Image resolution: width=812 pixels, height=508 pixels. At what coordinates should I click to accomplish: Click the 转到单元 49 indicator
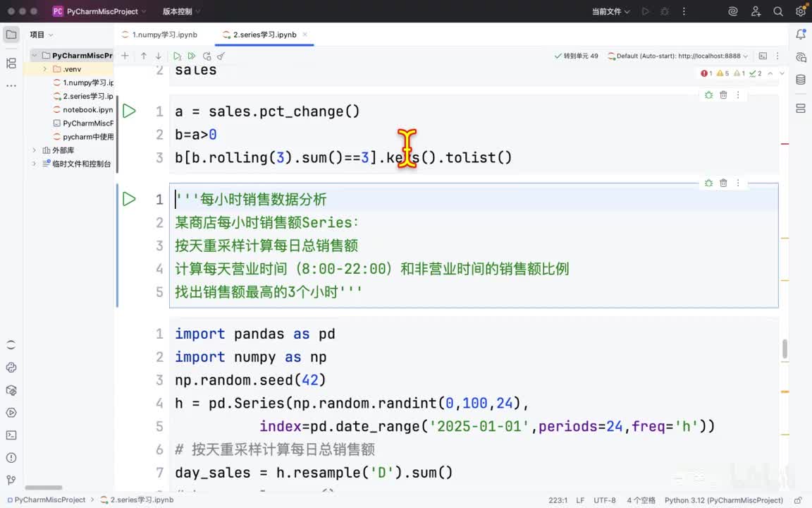point(577,56)
